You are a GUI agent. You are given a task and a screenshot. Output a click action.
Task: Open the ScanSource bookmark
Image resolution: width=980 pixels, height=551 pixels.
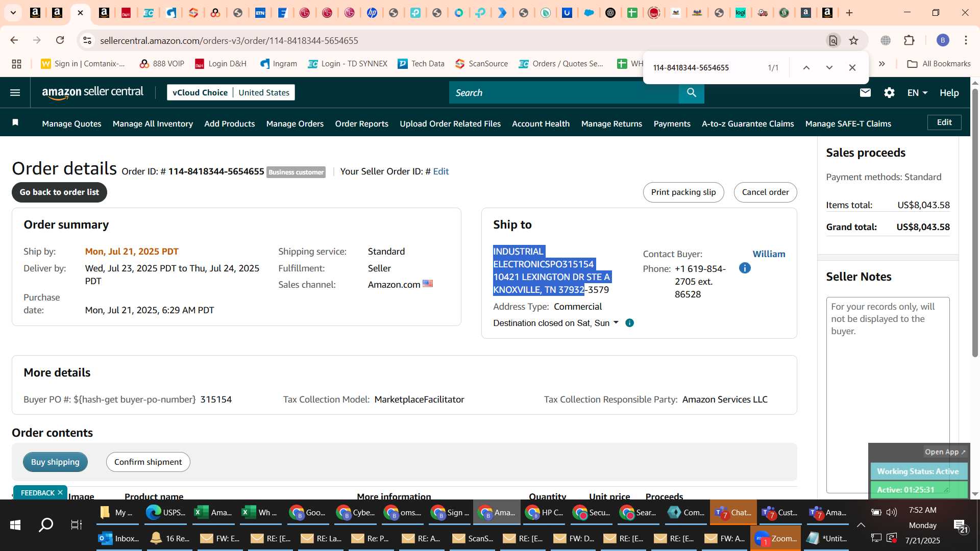(x=482, y=64)
